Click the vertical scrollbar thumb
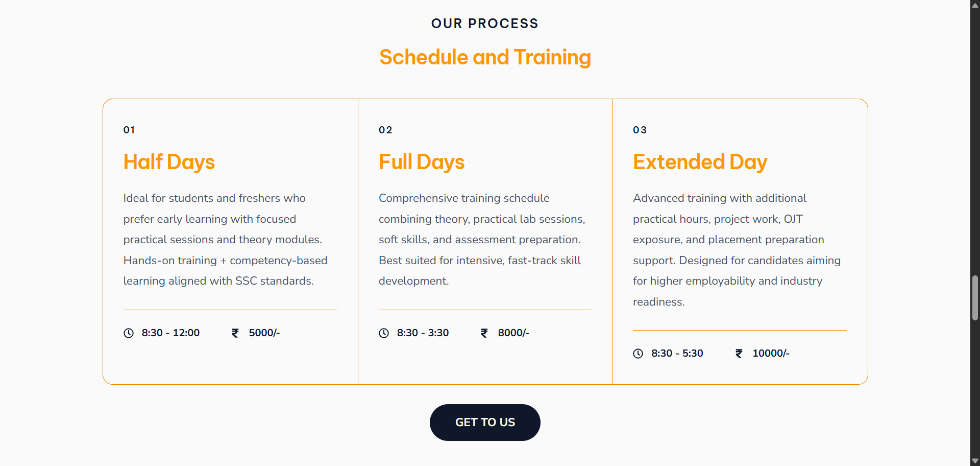Screen dimensions: 980x466 point(975,298)
